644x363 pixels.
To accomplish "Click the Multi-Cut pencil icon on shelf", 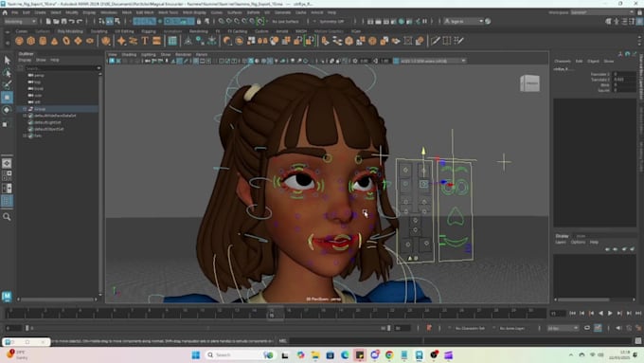I will (436, 41).
